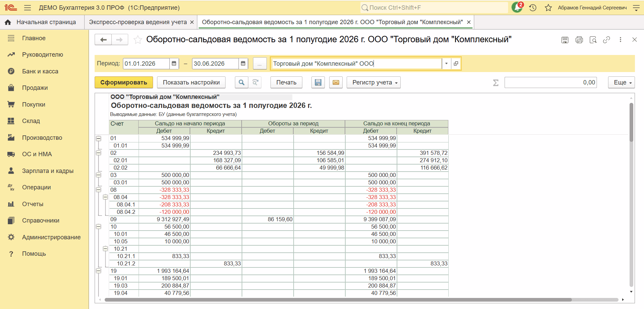
Task: Collapse account 08.04 subgroup
Action: coord(105,197)
